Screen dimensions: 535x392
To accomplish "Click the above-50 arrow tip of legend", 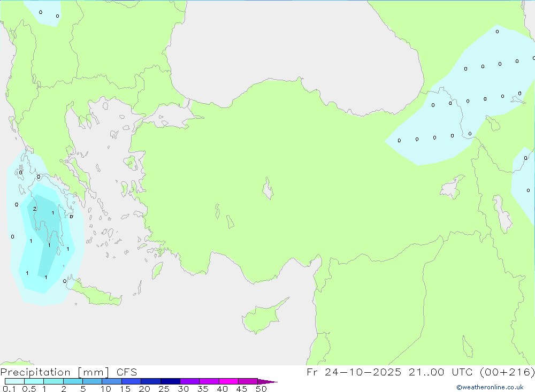I will (268, 381).
